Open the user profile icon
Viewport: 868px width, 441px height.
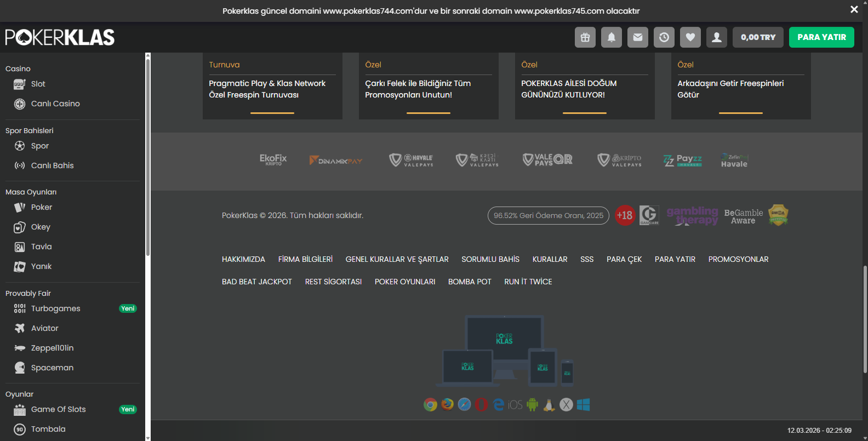click(x=717, y=37)
